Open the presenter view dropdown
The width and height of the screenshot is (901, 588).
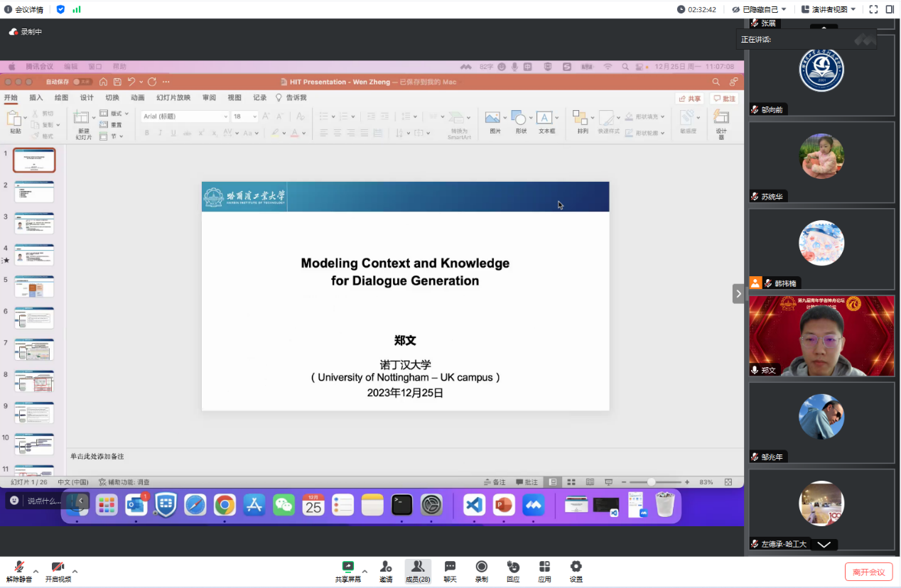click(x=829, y=9)
